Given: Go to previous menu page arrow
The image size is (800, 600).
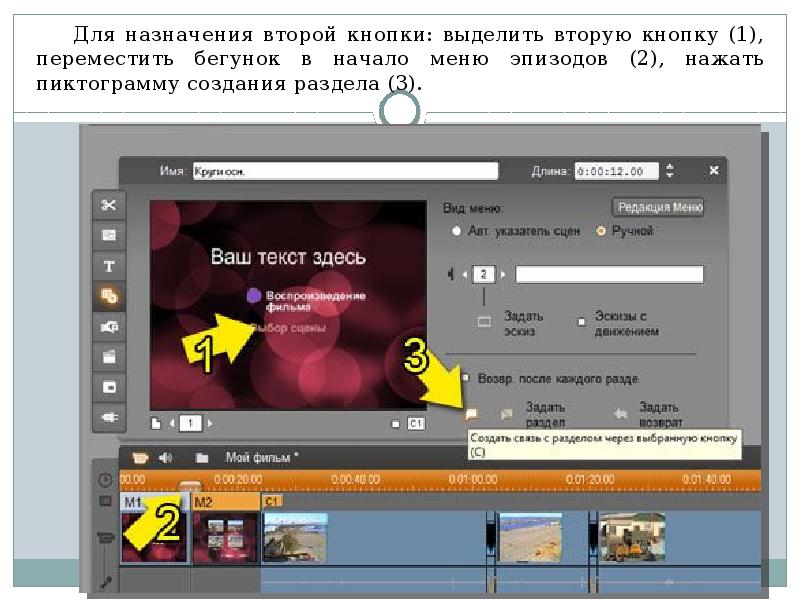Looking at the screenshot, I should [171, 424].
